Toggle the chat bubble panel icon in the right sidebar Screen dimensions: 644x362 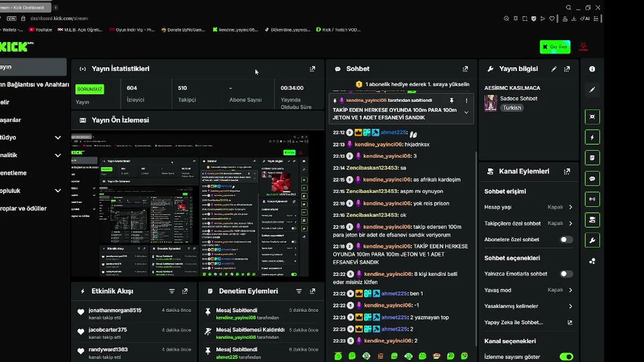click(x=592, y=178)
